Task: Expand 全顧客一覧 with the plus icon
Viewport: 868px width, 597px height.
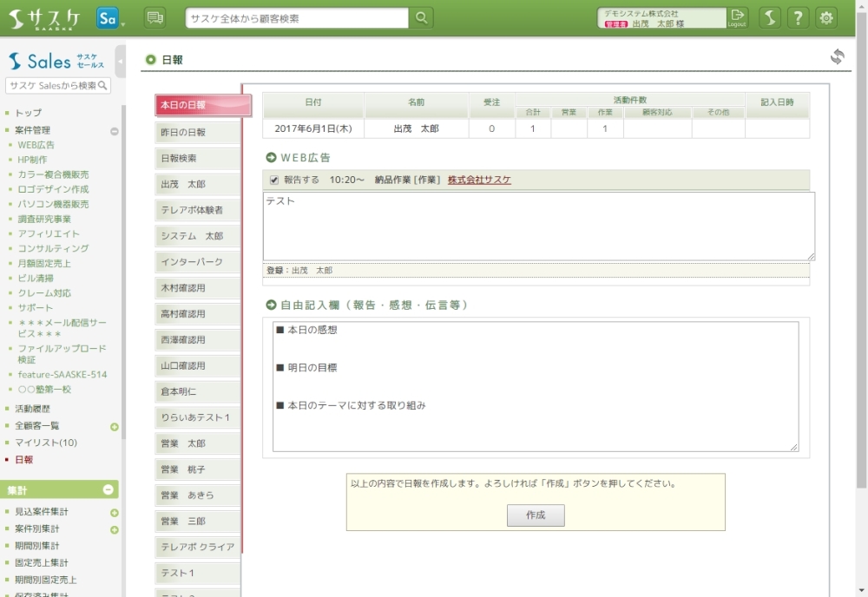Action: pos(114,427)
